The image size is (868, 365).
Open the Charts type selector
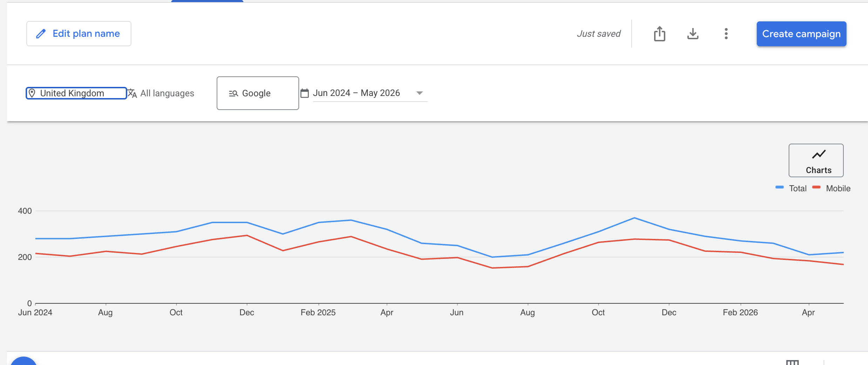pos(816,160)
